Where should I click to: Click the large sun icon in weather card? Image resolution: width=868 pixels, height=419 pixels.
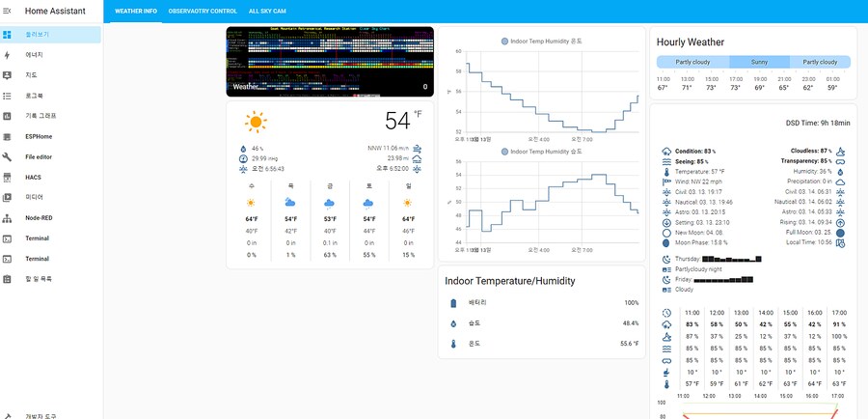tap(256, 122)
